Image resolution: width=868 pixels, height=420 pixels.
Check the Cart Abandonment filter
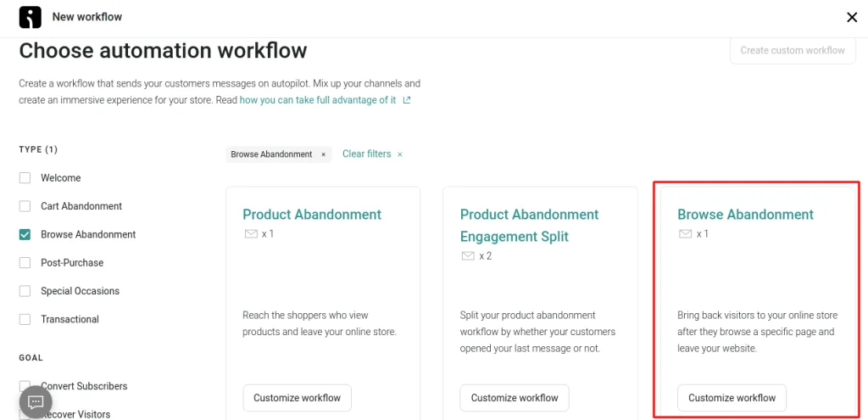pyautogui.click(x=25, y=206)
